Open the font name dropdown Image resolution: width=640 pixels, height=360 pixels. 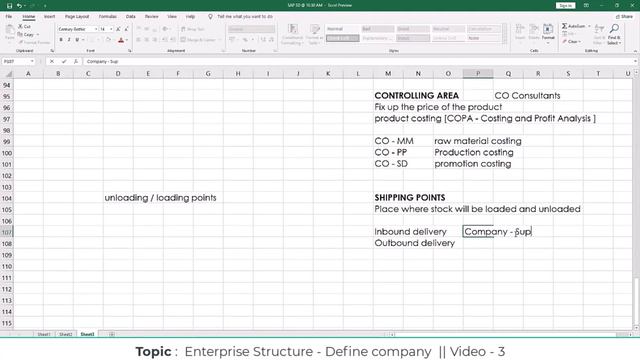click(96, 29)
